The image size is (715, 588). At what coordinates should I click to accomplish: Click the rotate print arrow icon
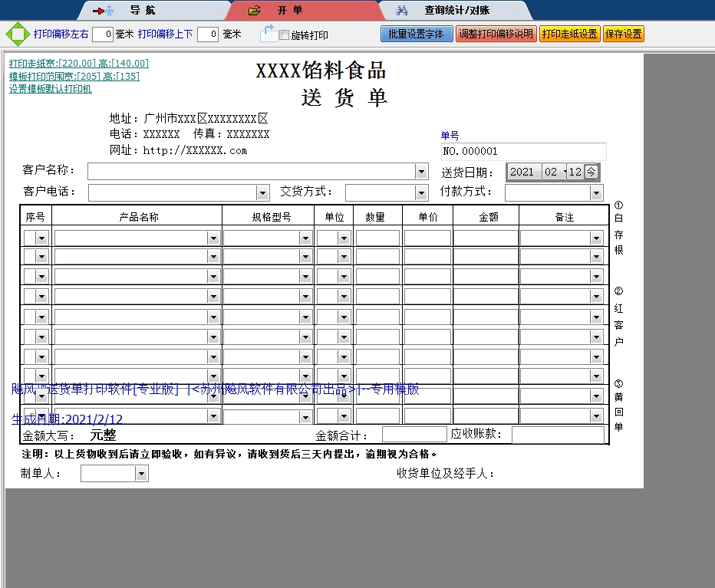pos(268,33)
